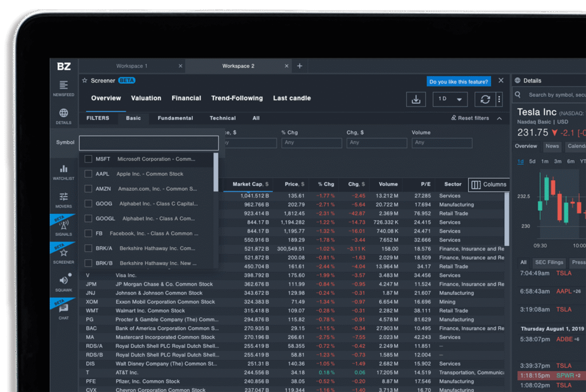
Task: Open the Columns button
Action: coord(489,184)
